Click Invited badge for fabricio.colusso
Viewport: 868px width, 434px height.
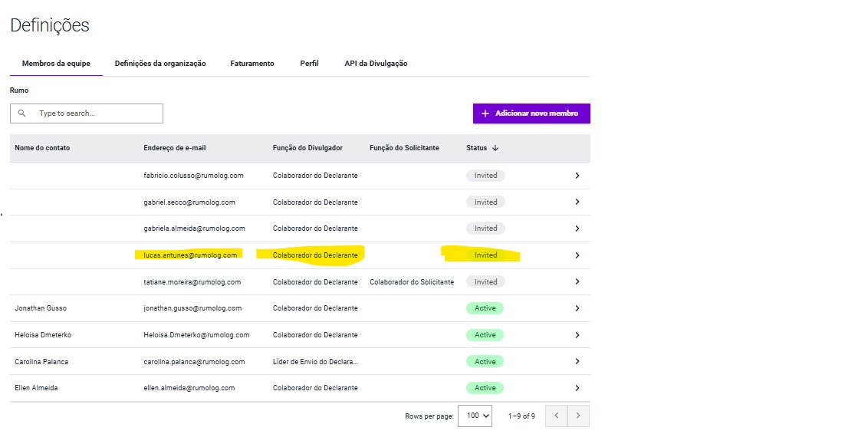485,176
